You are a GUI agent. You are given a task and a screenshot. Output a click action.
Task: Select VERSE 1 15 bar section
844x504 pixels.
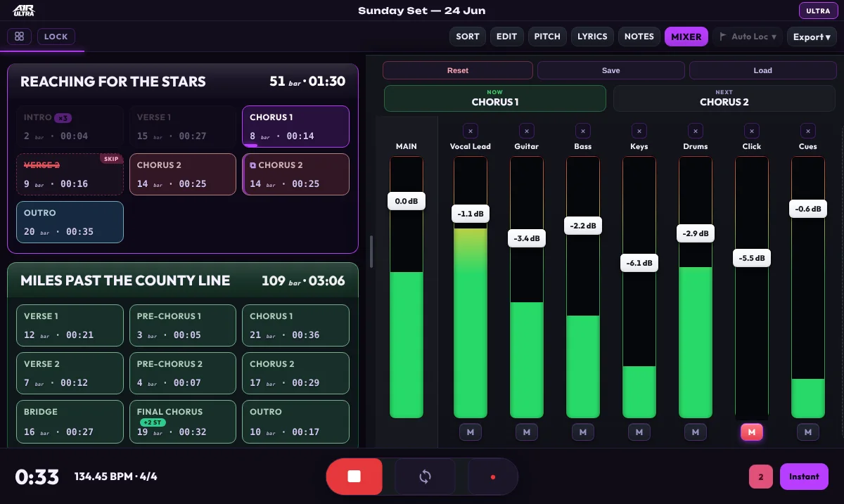point(183,127)
